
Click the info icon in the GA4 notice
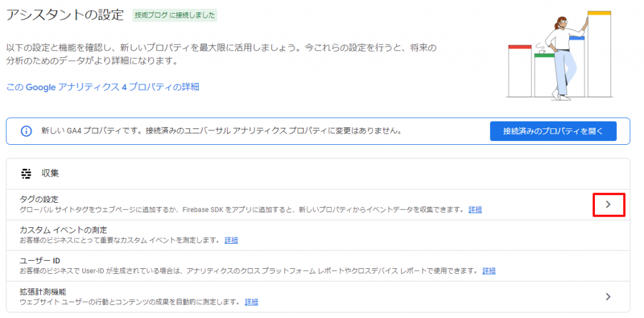click(26, 131)
